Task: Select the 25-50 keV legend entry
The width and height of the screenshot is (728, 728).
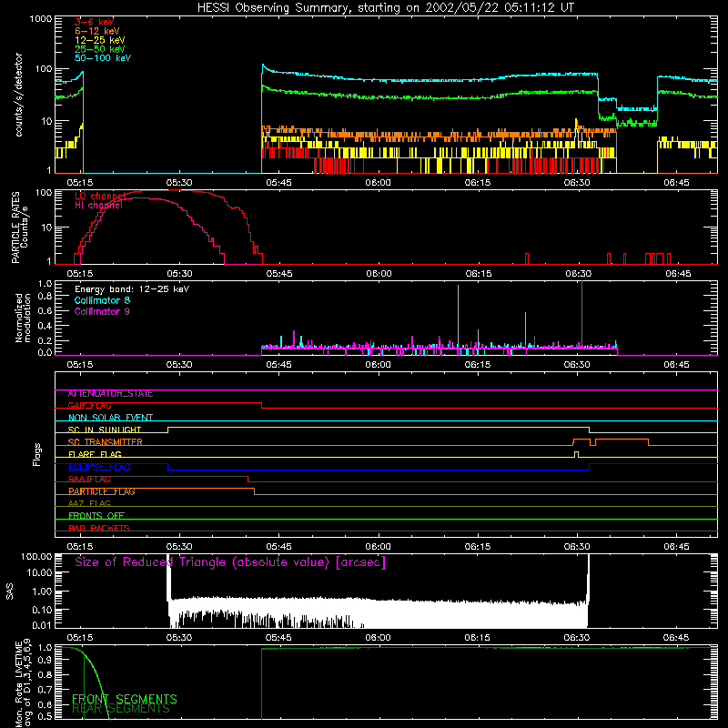Action: click(100, 49)
